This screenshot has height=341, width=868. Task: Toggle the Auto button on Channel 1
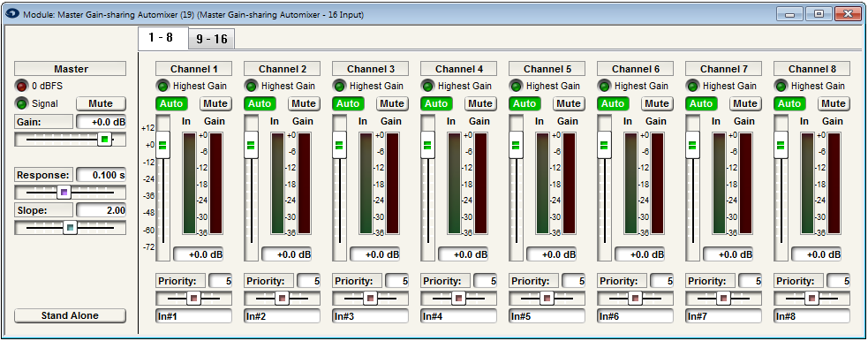pyautogui.click(x=171, y=103)
